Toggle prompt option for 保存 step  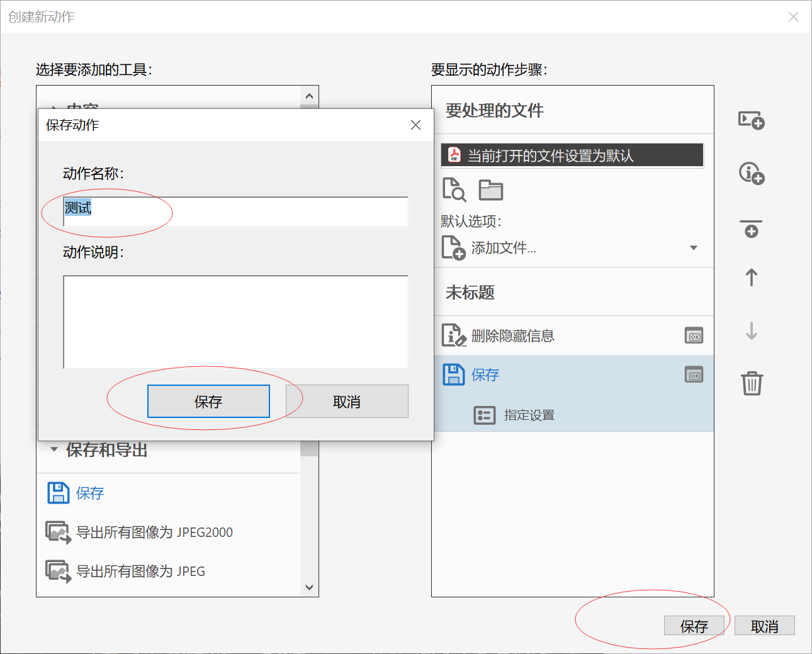pos(694,375)
